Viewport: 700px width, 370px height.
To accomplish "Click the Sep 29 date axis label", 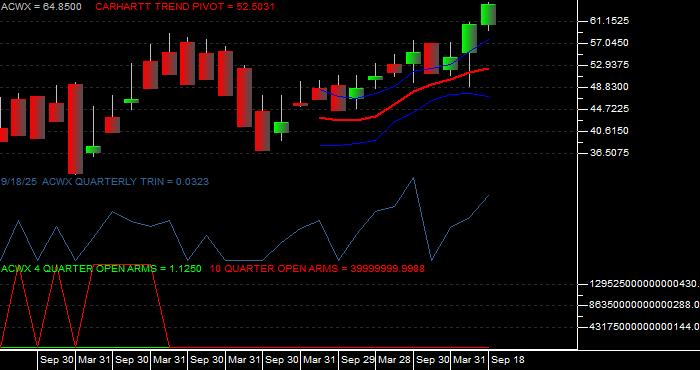I will (357, 360).
